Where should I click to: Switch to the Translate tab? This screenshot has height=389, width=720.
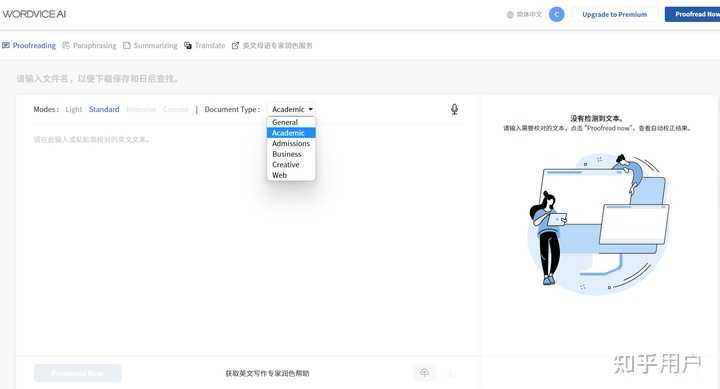pos(205,45)
